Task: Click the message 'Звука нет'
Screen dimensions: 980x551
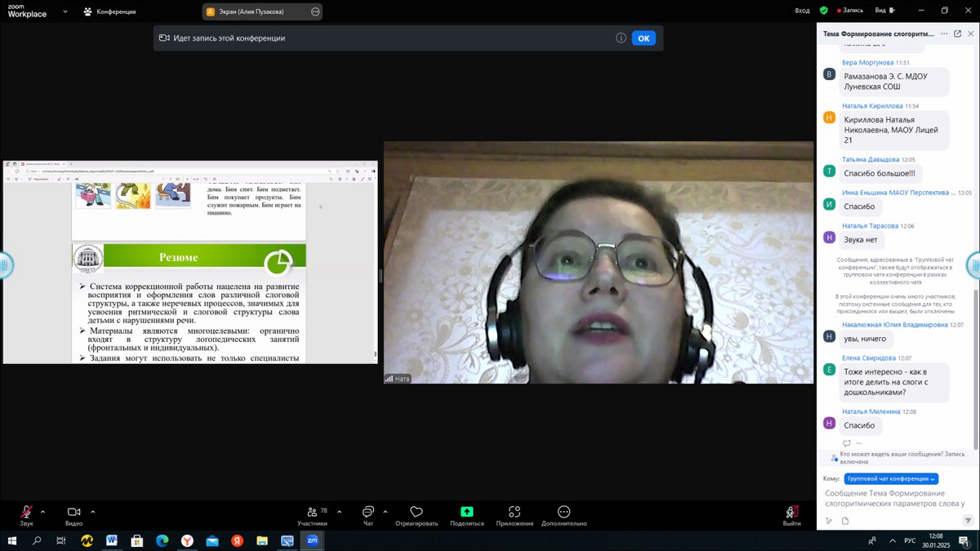Action: coord(861,240)
